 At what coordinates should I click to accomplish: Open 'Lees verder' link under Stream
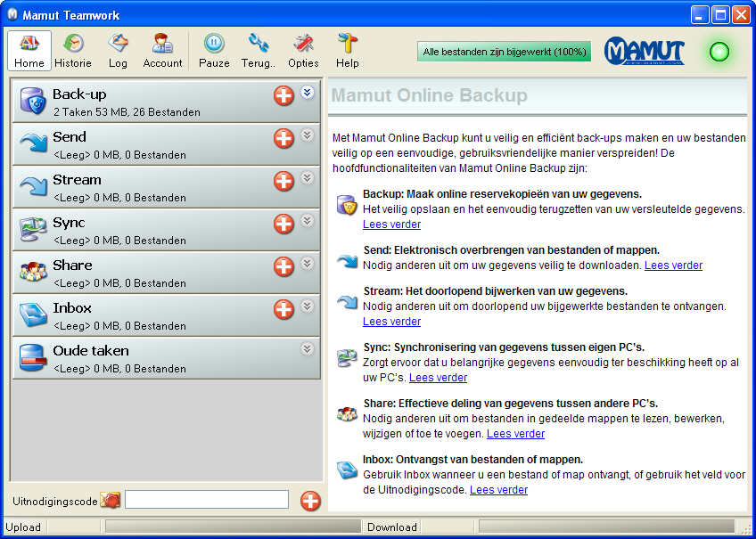(391, 322)
